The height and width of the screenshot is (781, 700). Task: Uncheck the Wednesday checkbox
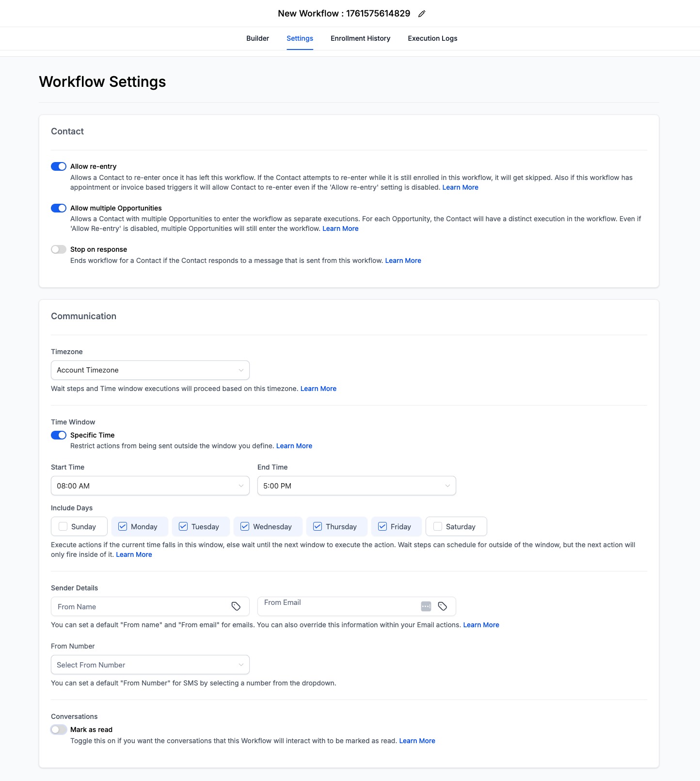click(x=245, y=526)
